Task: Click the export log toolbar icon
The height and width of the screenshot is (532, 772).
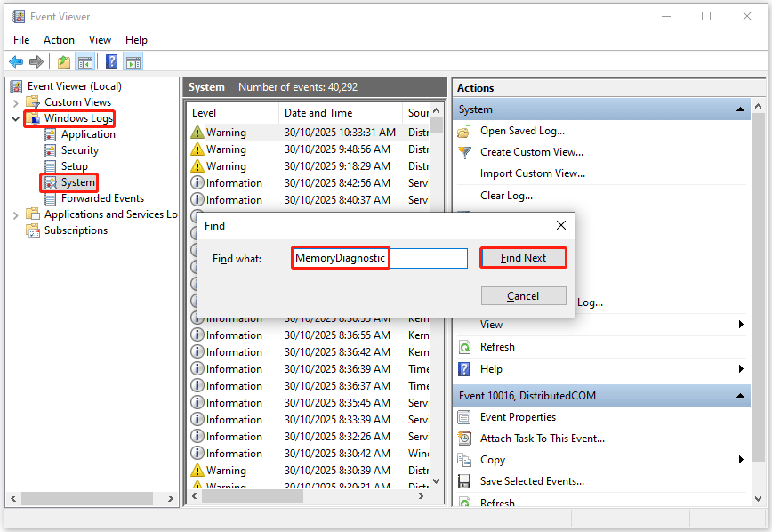Action: click(62, 61)
